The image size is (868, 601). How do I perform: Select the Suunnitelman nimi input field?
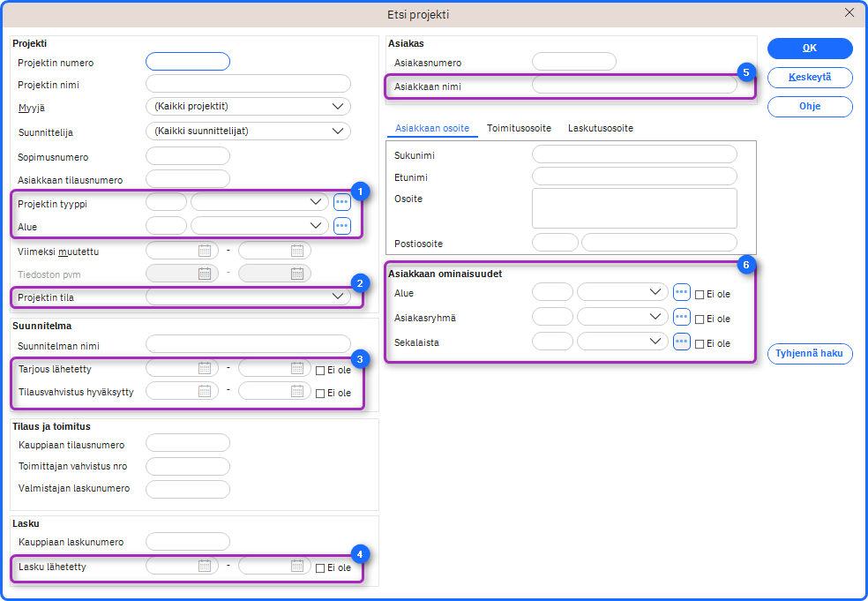(248, 344)
